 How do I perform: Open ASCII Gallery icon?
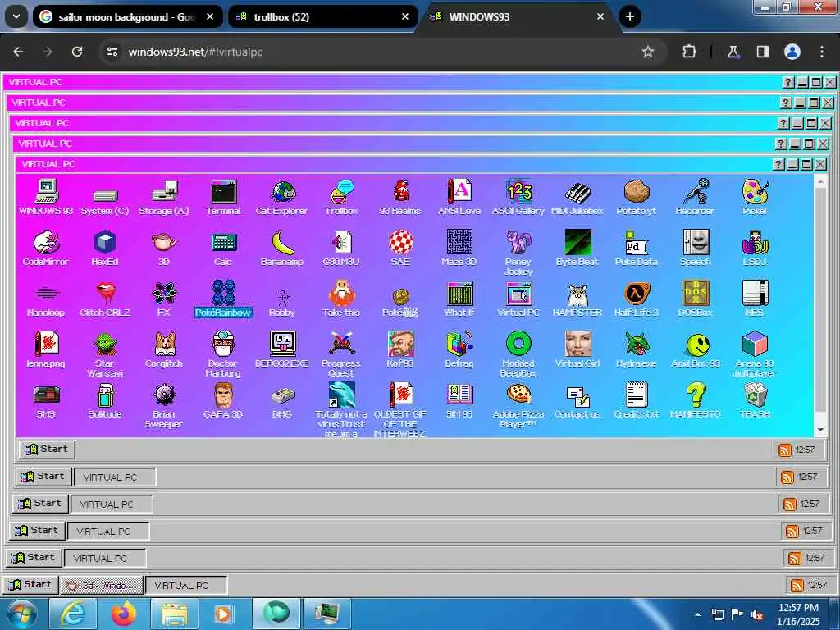518,197
